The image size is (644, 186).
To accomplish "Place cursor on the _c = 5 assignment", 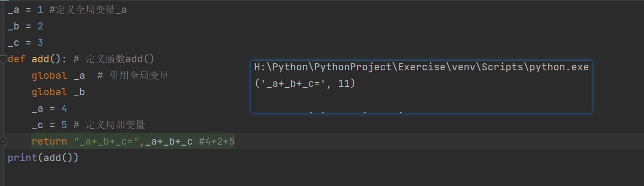I will [x=49, y=125].
